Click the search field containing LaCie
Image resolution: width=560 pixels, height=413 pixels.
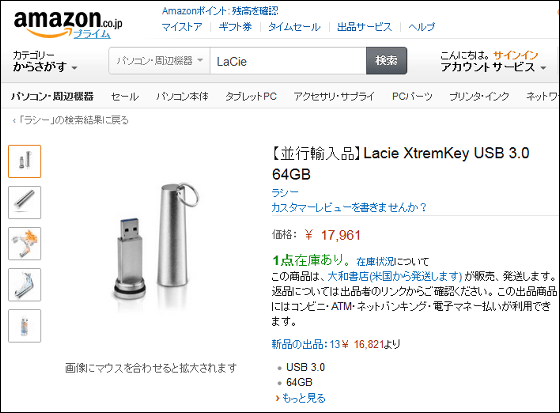coord(288,61)
